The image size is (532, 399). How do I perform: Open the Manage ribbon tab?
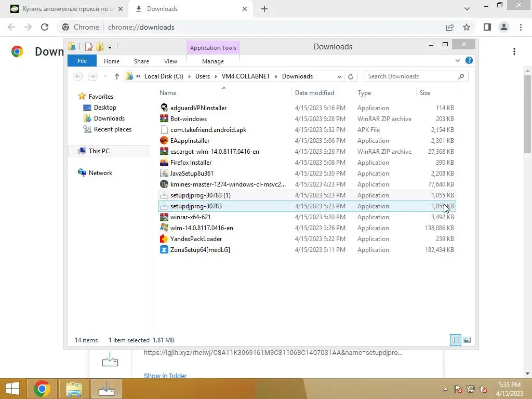pos(213,61)
